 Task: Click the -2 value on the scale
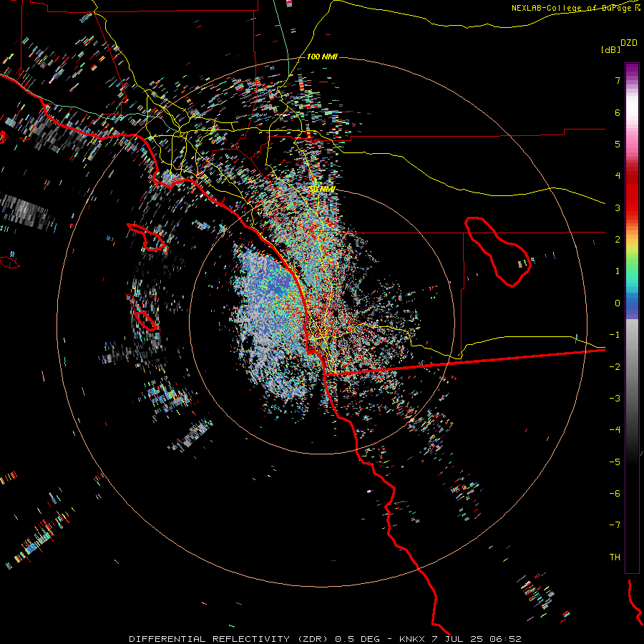tap(615, 366)
